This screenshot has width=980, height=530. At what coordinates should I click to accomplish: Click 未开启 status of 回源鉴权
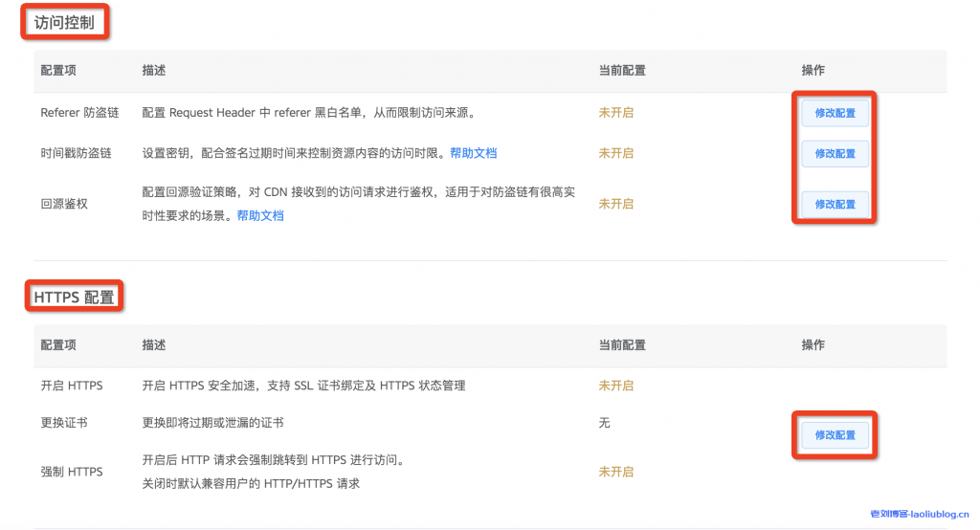615,204
